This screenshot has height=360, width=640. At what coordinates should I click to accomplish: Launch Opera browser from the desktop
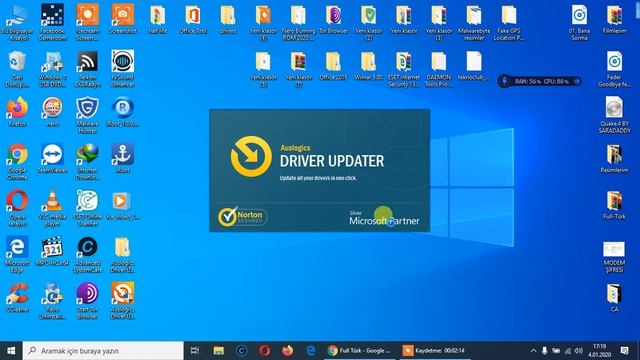tap(17, 208)
